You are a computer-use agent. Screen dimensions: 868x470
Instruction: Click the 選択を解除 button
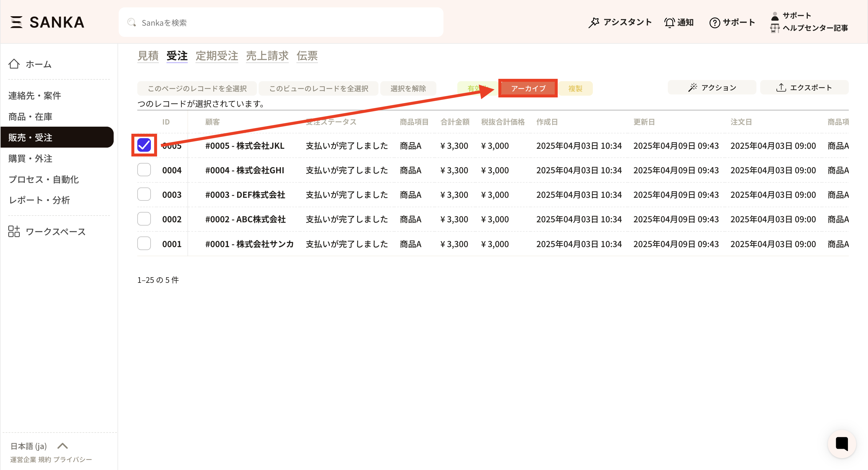coord(408,88)
